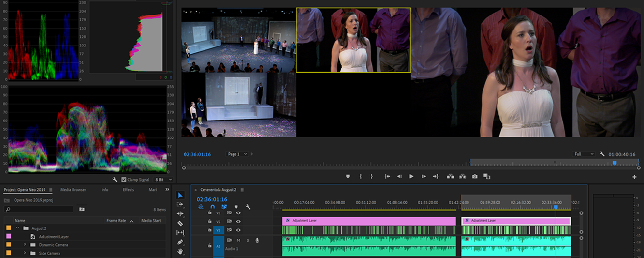
Task: Collapse the August 2 bin
Action: tap(18, 228)
